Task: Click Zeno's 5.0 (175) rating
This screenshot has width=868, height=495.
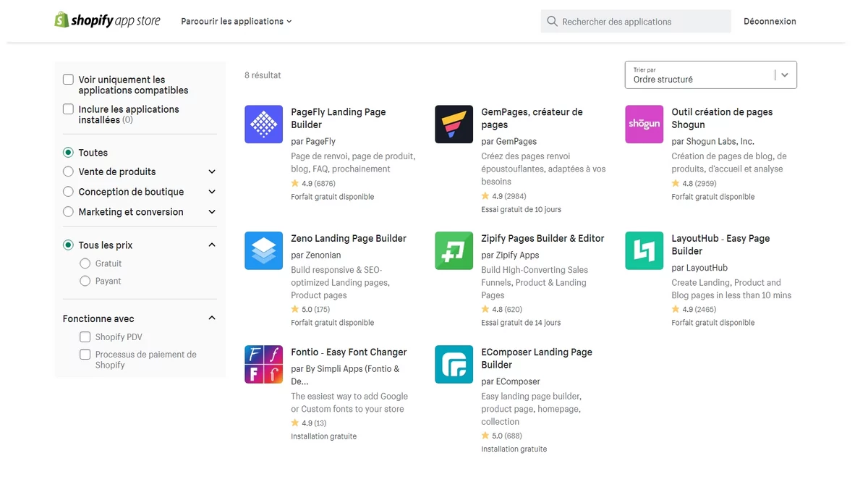Action: coord(310,310)
